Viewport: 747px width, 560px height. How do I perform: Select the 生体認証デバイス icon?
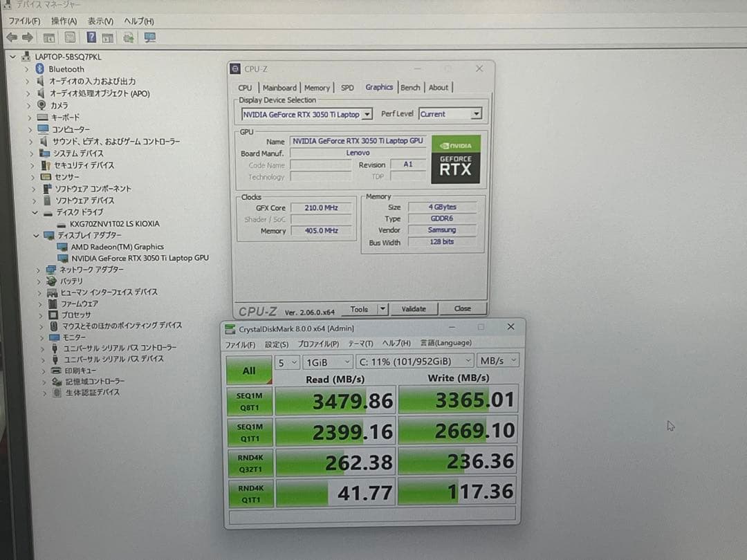pyautogui.click(x=57, y=393)
